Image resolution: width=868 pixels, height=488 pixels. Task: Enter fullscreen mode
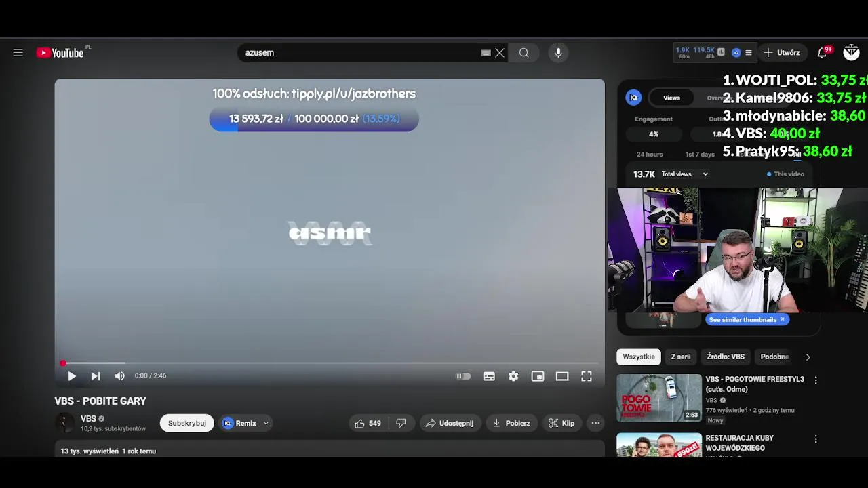coord(587,376)
